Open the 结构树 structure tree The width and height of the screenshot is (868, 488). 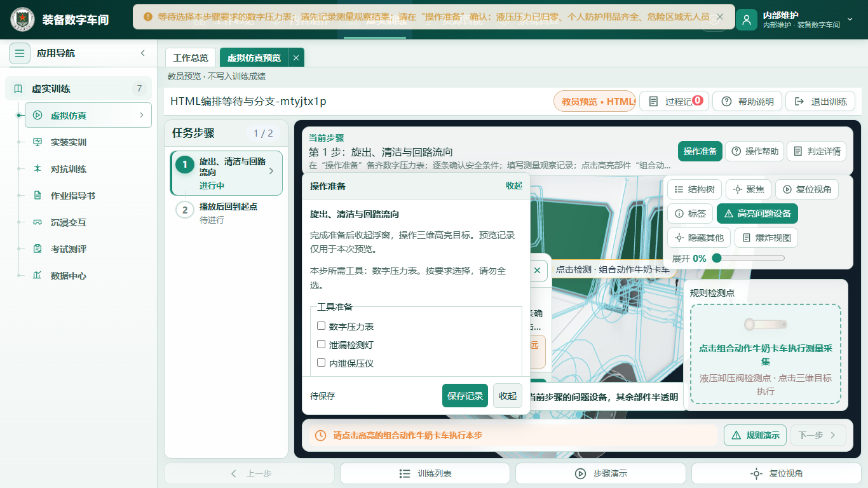coord(695,189)
